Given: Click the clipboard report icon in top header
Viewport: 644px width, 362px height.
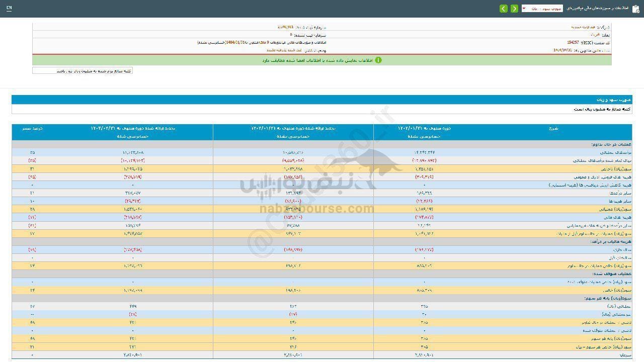Looking at the screenshot, I should (635, 9).
